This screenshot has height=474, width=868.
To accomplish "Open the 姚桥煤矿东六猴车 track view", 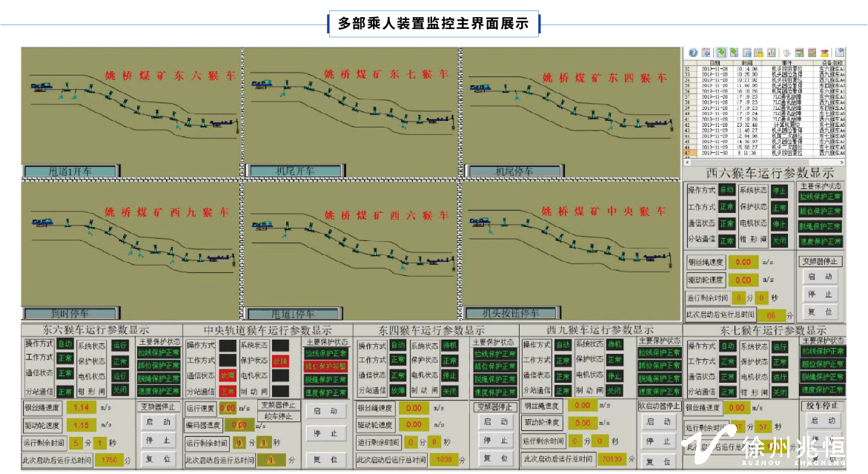I will click(x=130, y=111).
